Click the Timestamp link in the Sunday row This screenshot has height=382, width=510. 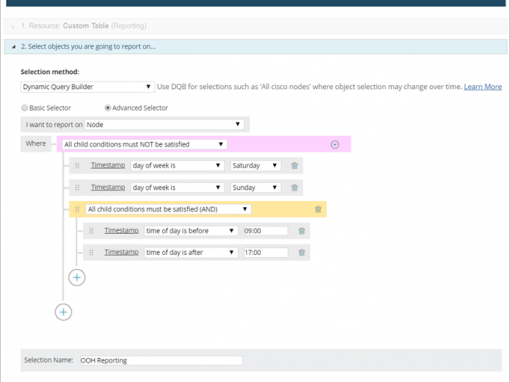click(x=108, y=187)
